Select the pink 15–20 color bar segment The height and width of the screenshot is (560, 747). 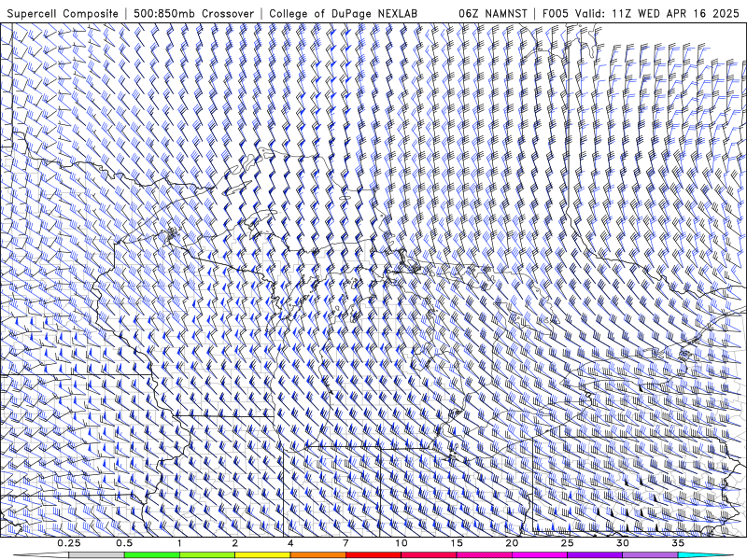coord(484,555)
